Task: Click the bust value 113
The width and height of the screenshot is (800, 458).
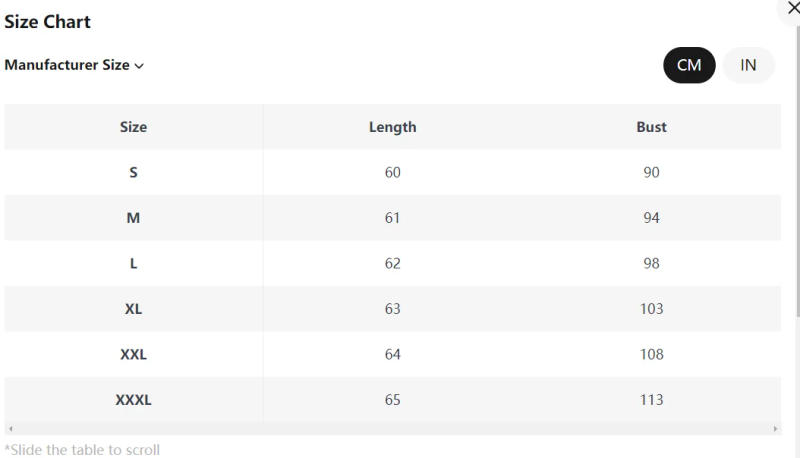Action: coord(651,400)
